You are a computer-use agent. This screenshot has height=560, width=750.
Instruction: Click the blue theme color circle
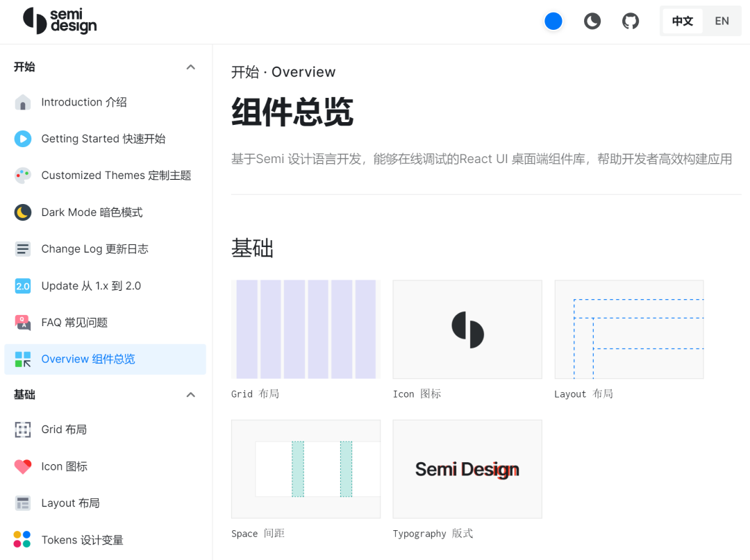click(553, 22)
